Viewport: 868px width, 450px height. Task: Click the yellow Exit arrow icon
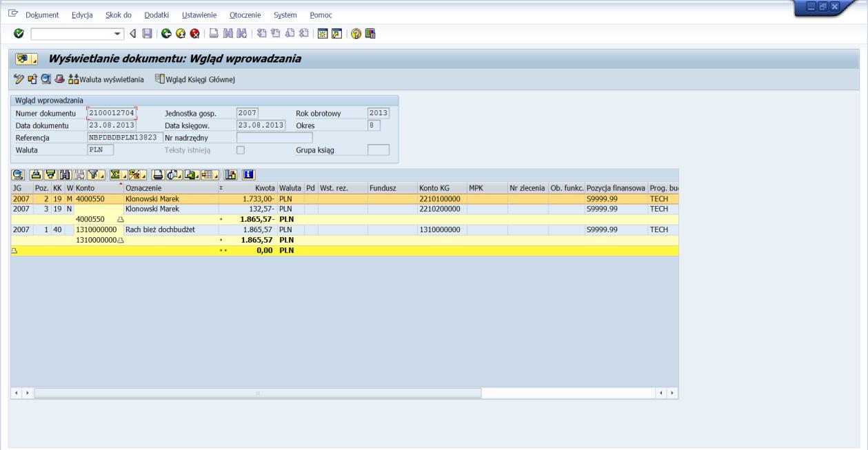[x=181, y=33]
